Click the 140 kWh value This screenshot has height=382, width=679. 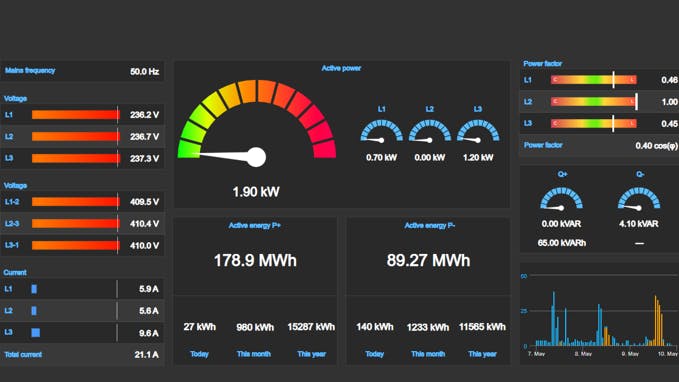[x=375, y=327]
